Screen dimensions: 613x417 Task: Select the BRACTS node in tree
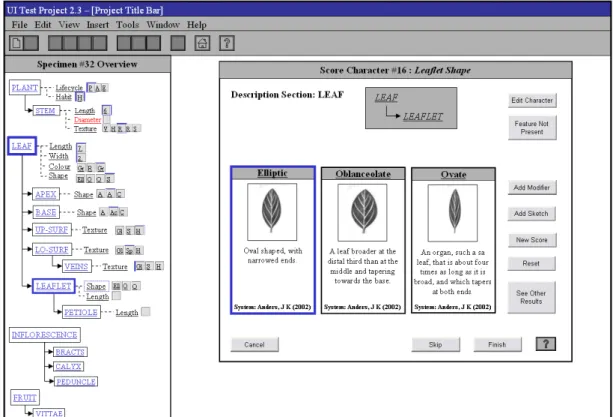(x=70, y=352)
